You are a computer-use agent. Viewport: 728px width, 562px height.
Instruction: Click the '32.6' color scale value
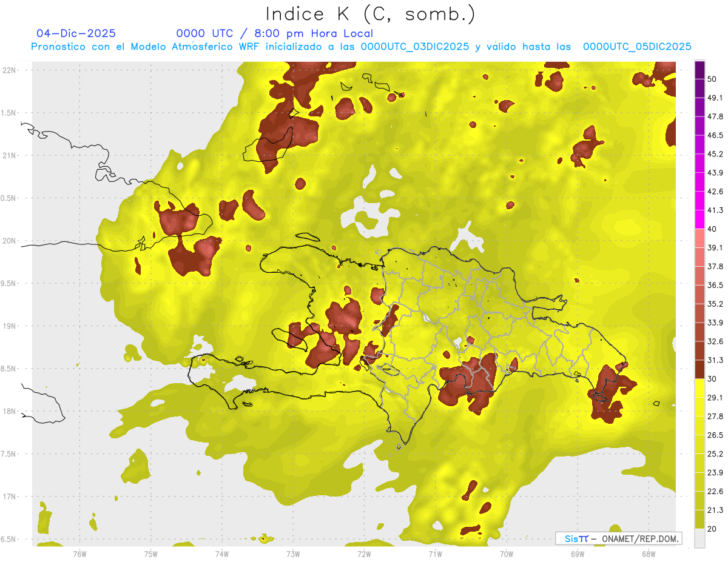(715, 341)
